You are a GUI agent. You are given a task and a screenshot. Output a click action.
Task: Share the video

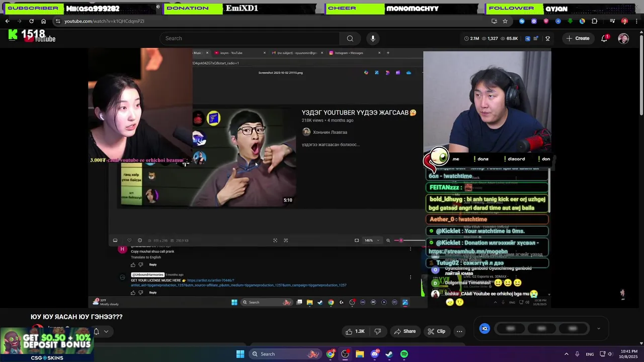[405, 331]
